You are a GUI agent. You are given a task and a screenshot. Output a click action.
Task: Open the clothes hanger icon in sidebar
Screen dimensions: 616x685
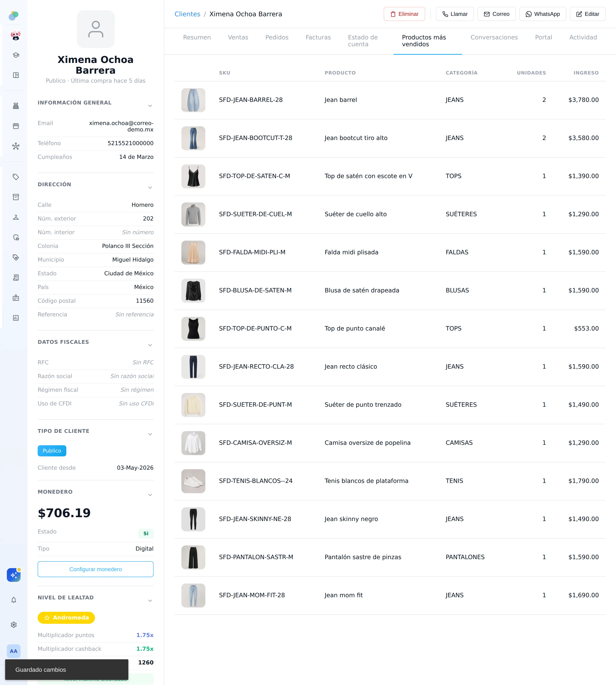(16, 217)
